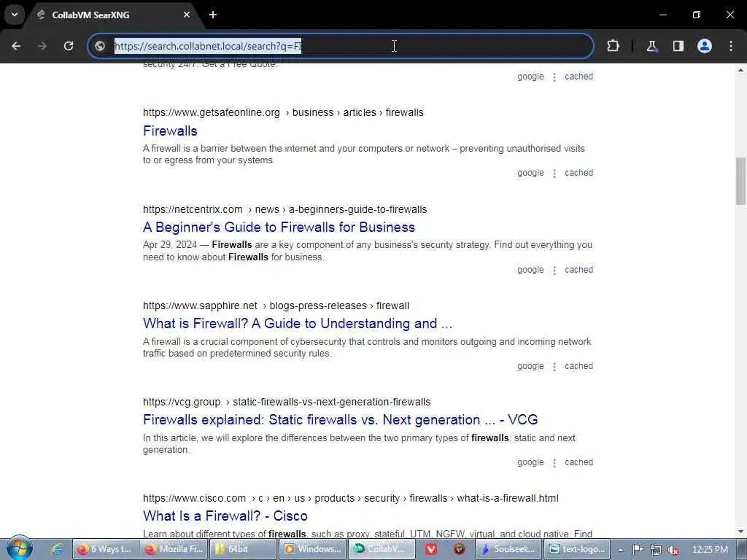Click the https://netcentrix.com URL text
The height and width of the screenshot is (560, 747).
[x=193, y=209]
